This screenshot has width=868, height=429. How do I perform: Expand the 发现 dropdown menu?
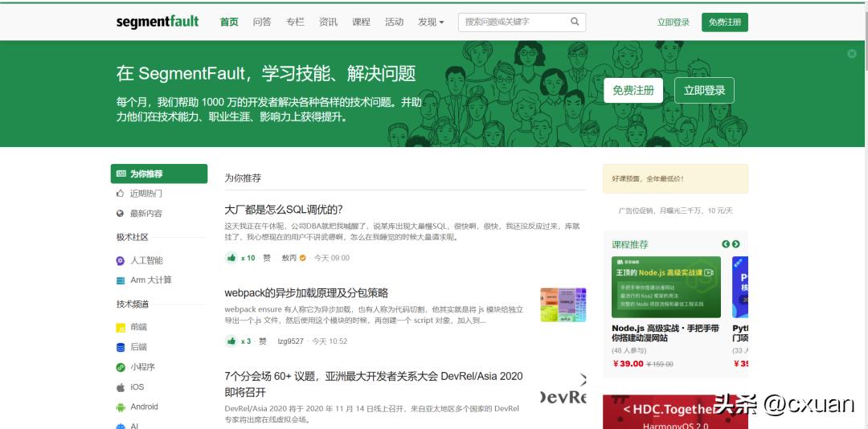click(431, 22)
